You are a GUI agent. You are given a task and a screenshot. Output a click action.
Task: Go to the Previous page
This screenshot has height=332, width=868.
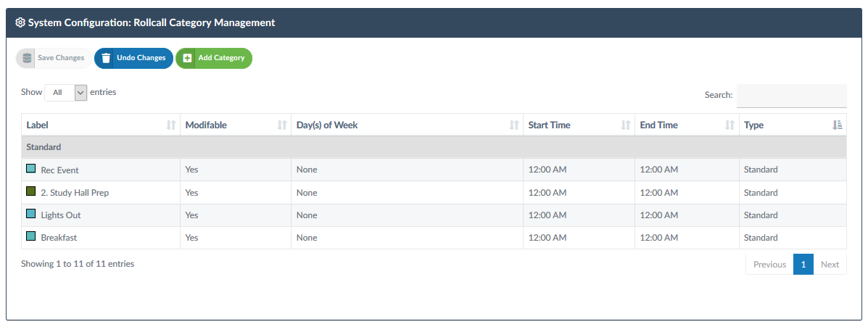point(769,265)
